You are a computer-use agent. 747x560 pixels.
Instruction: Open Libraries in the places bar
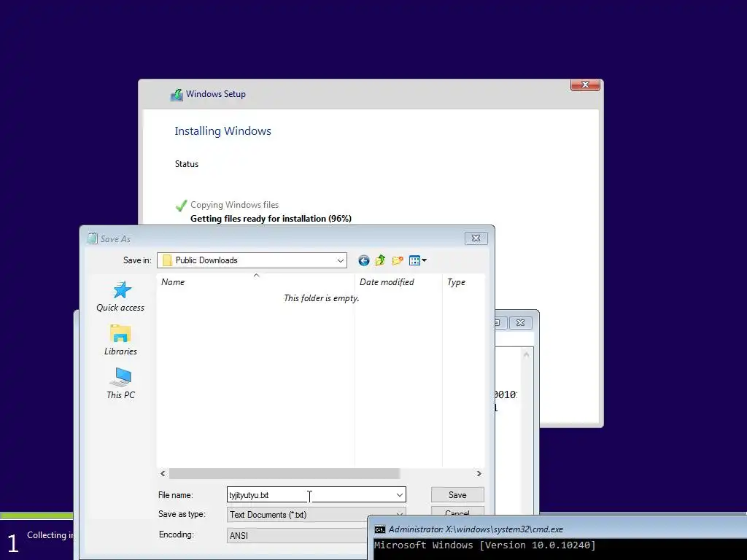120,340
